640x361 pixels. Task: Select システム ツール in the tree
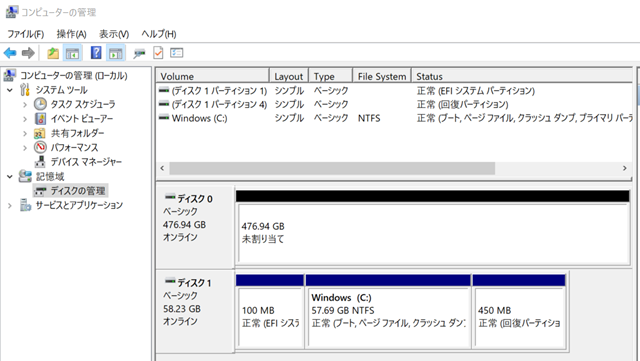62,90
